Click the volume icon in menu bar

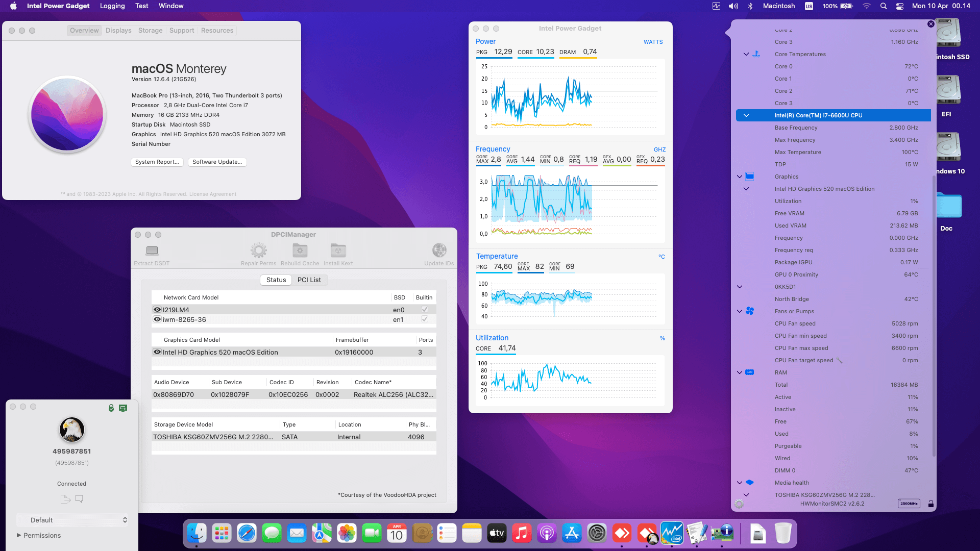click(733, 6)
